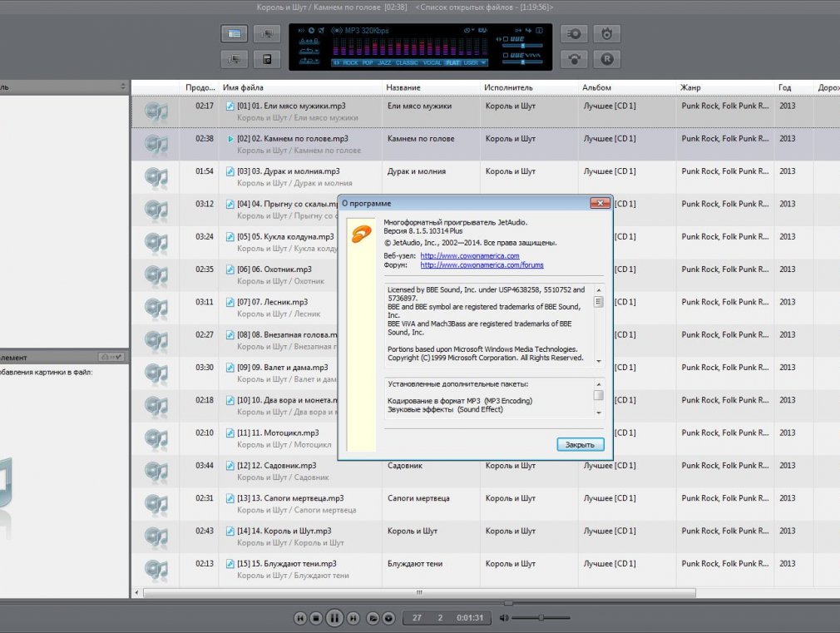Click the file icon of Король и Шут.mp3
This screenshot has width=840, height=633.
point(230,532)
